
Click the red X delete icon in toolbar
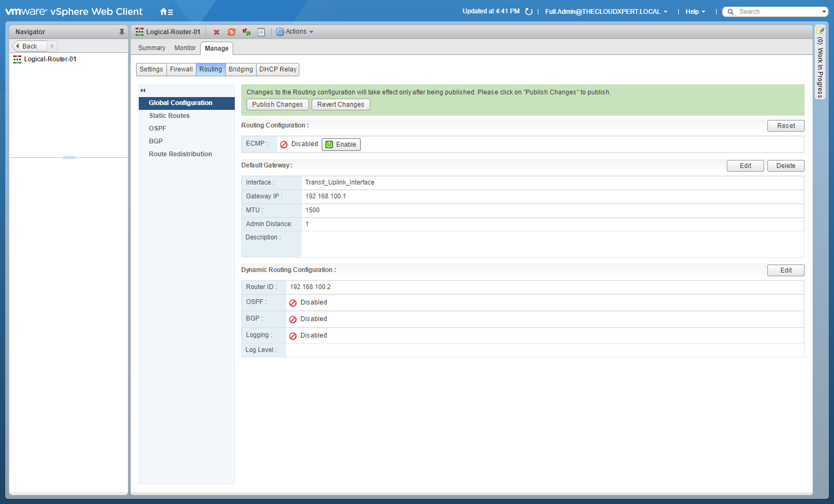coord(217,32)
